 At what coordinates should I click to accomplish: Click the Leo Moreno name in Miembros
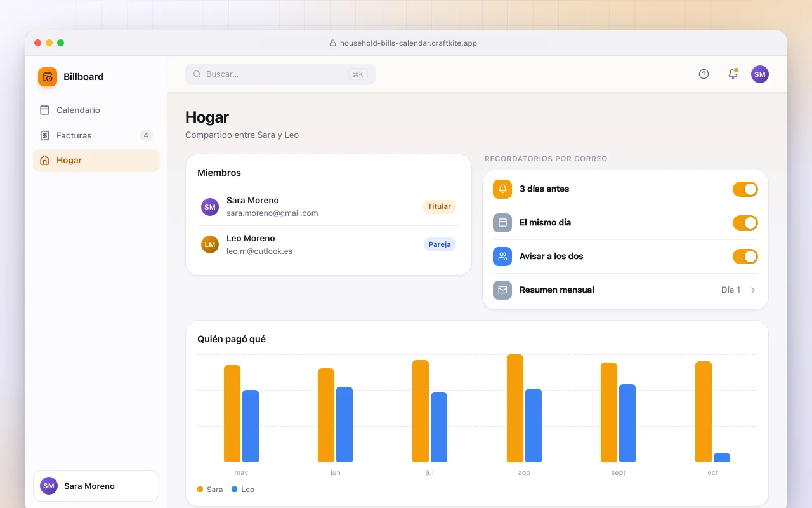pos(251,239)
